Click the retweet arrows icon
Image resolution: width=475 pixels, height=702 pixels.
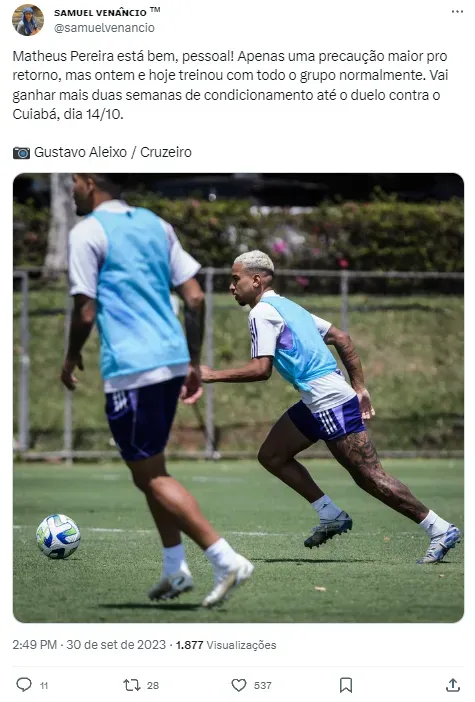click(132, 685)
